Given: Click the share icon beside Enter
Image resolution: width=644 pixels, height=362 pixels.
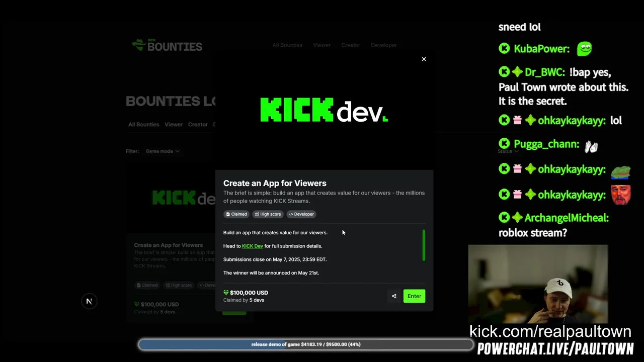Looking at the screenshot, I should point(394,296).
